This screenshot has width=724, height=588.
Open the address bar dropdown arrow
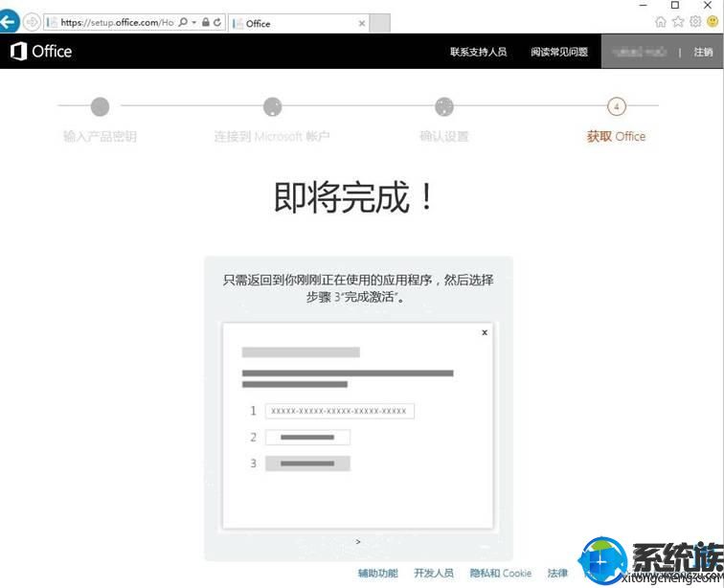coord(193,22)
